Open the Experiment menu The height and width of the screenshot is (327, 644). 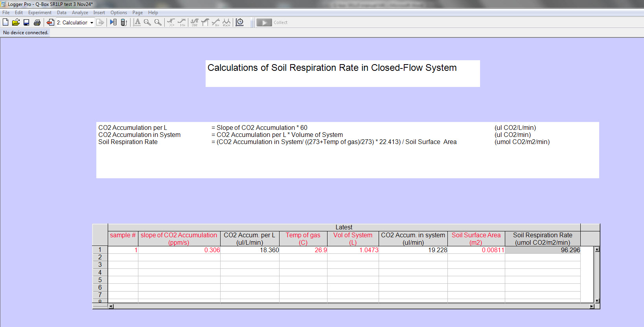coord(40,13)
